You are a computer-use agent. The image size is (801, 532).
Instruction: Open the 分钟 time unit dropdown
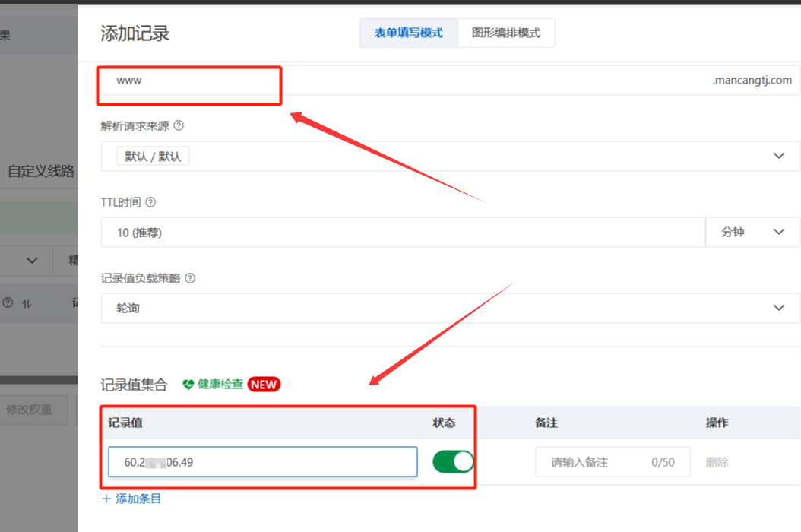point(752,232)
